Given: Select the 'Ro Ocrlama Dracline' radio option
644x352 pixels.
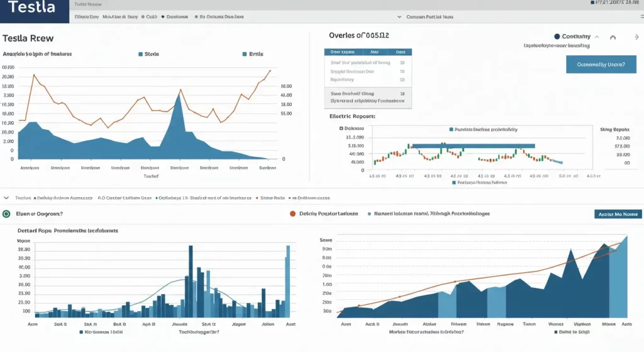Looking at the screenshot, I should pos(196,17).
